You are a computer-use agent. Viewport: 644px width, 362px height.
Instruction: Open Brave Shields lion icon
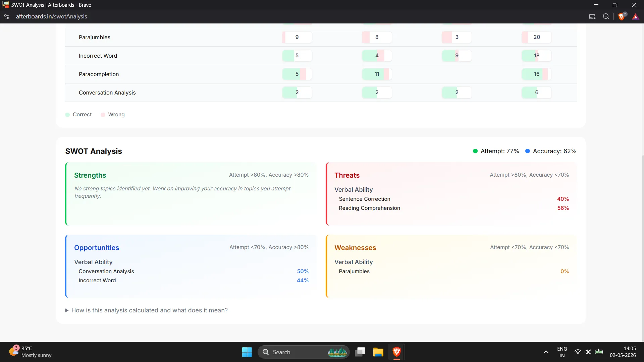(622, 16)
